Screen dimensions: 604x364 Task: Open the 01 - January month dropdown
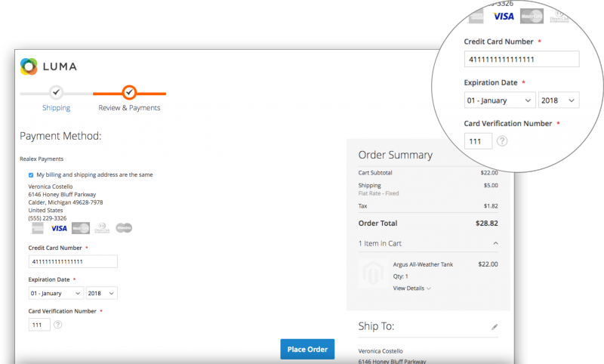pyautogui.click(x=56, y=293)
